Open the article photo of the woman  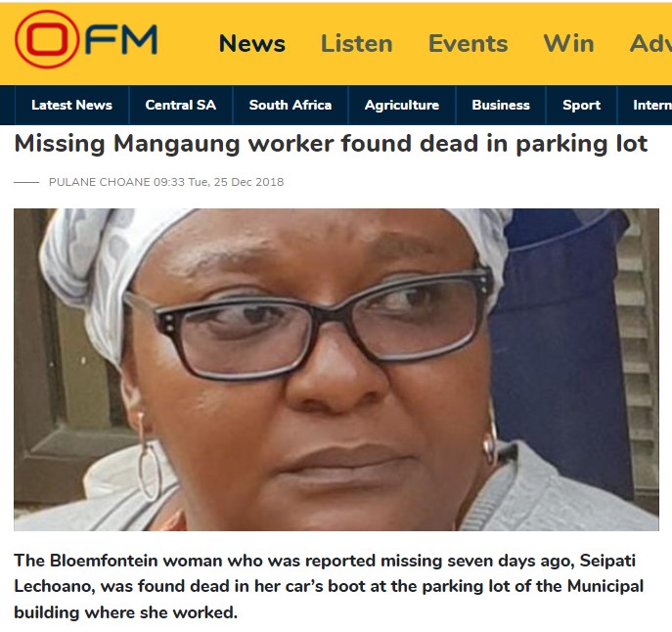click(336, 370)
